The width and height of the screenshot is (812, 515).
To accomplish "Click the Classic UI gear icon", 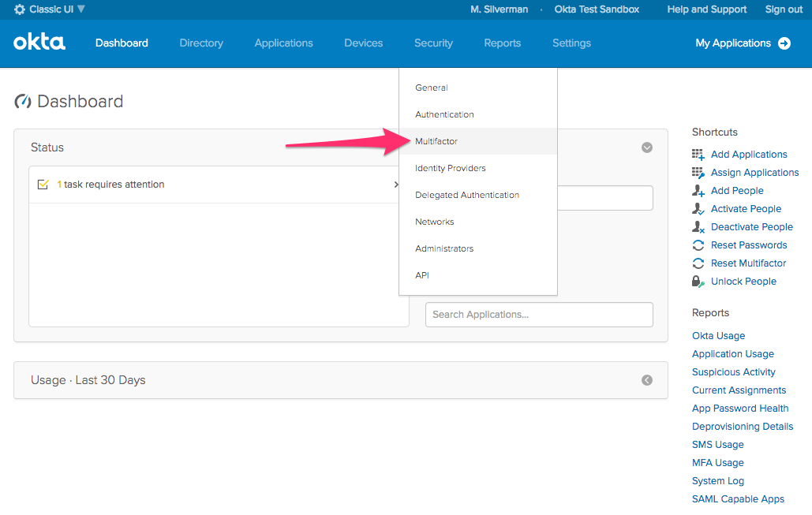I will [20, 9].
